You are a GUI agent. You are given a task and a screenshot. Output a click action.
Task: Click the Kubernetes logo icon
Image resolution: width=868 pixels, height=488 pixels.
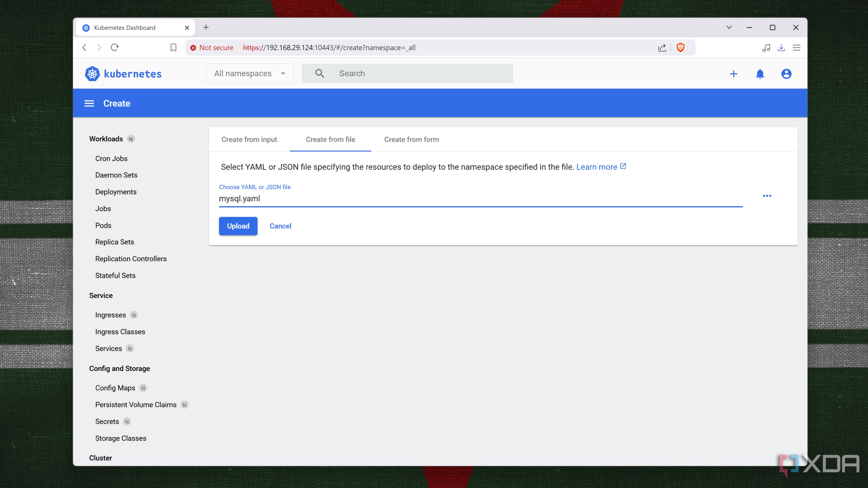coord(92,74)
